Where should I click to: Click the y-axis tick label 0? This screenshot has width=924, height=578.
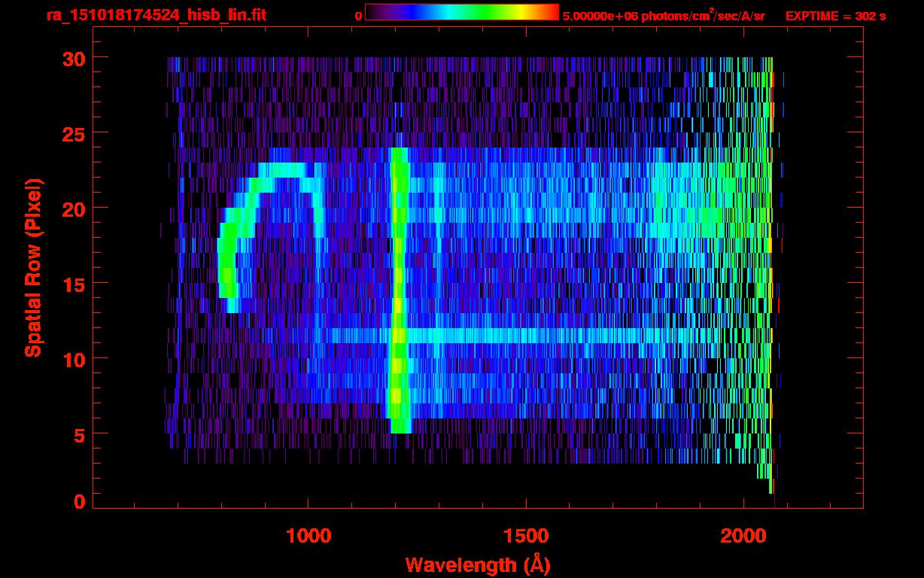(79, 502)
